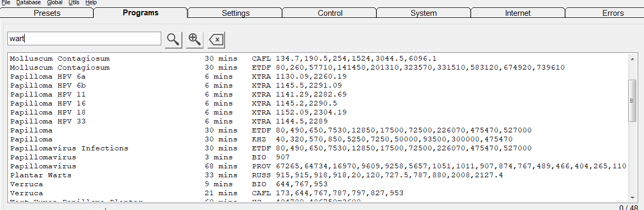Click frequency value 644,767,953
644x210 pixels.
pos(302,184)
